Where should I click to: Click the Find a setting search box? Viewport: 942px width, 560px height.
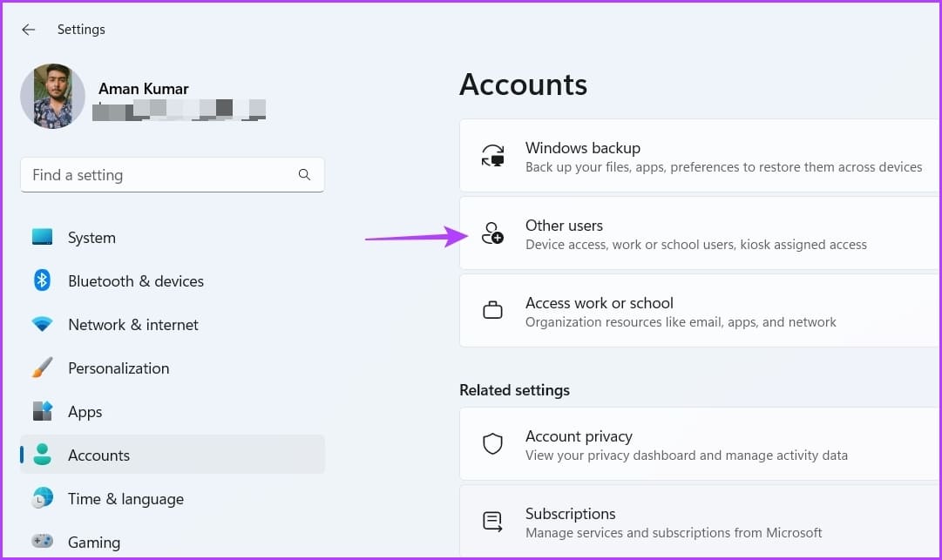point(173,175)
